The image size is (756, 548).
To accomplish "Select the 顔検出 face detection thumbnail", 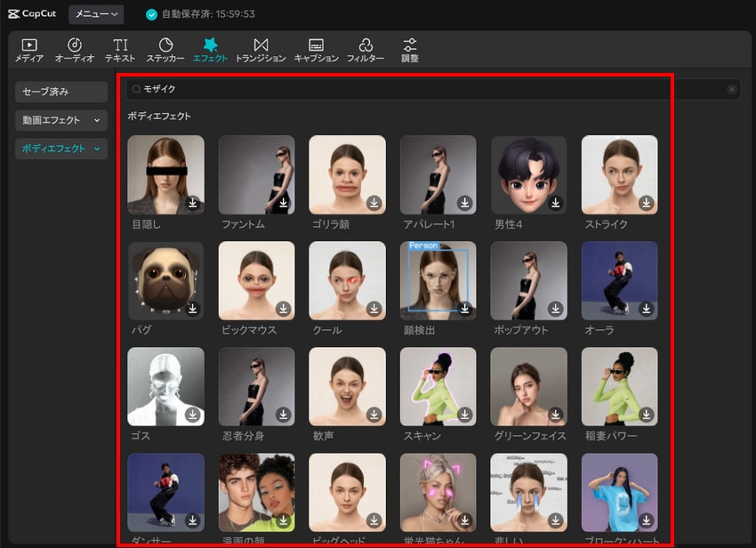I will coord(438,280).
